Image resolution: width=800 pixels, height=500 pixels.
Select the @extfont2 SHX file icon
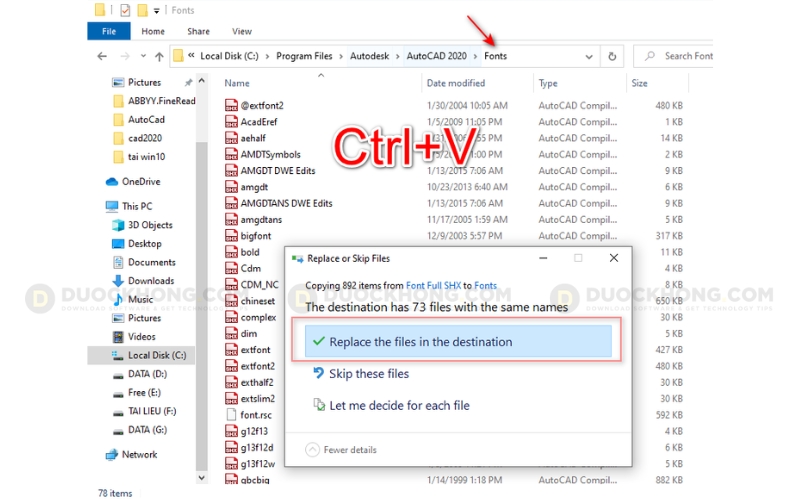tap(231, 106)
